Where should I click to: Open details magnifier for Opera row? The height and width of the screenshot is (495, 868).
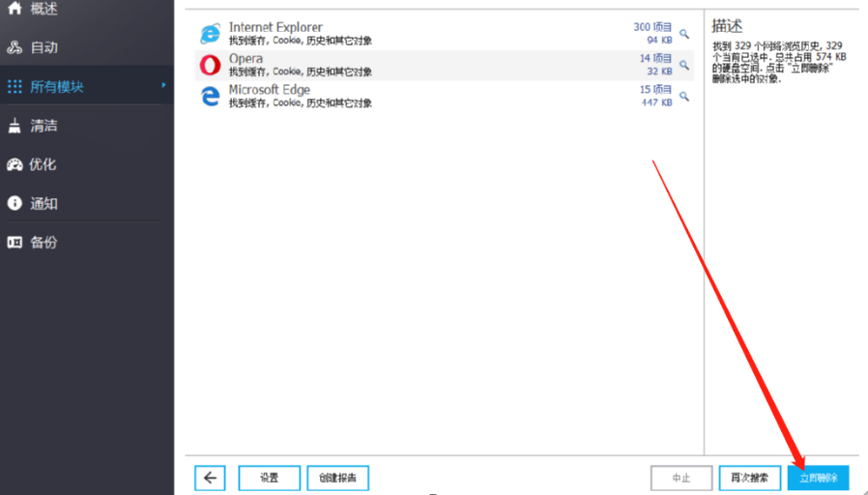[x=684, y=66]
